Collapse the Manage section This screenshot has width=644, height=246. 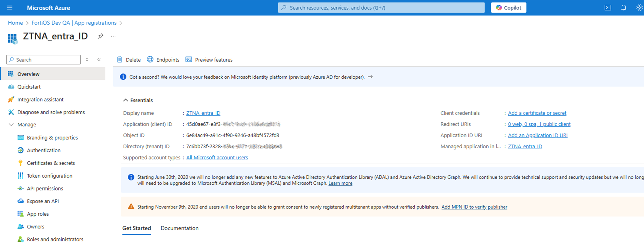11,125
